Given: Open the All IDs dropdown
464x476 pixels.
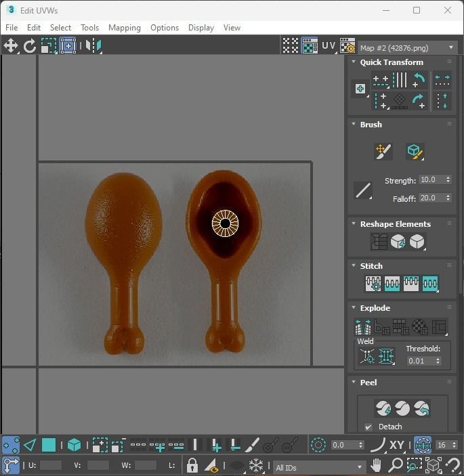Looking at the screenshot, I should click(x=318, y=467).
